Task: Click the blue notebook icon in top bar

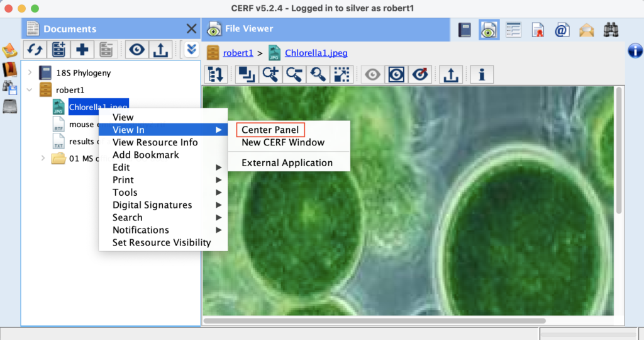Action: [464, 30]
